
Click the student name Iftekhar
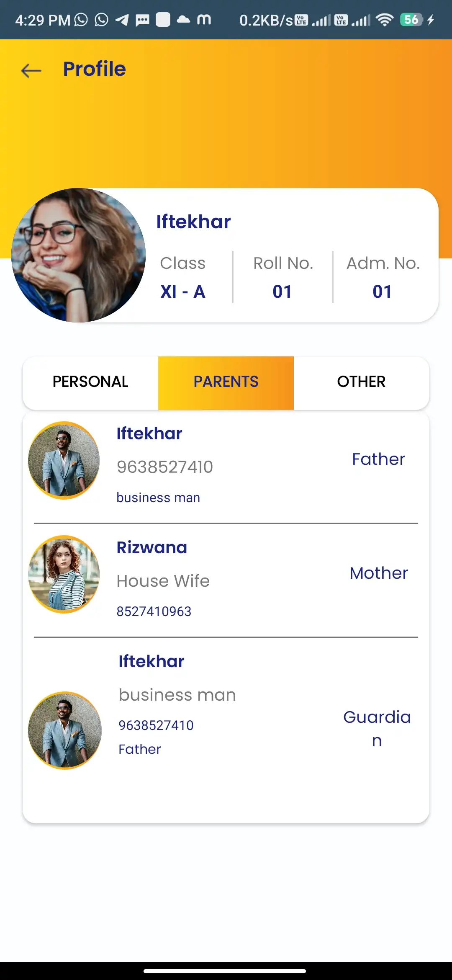pyautogui.click(x=193, y=221)
